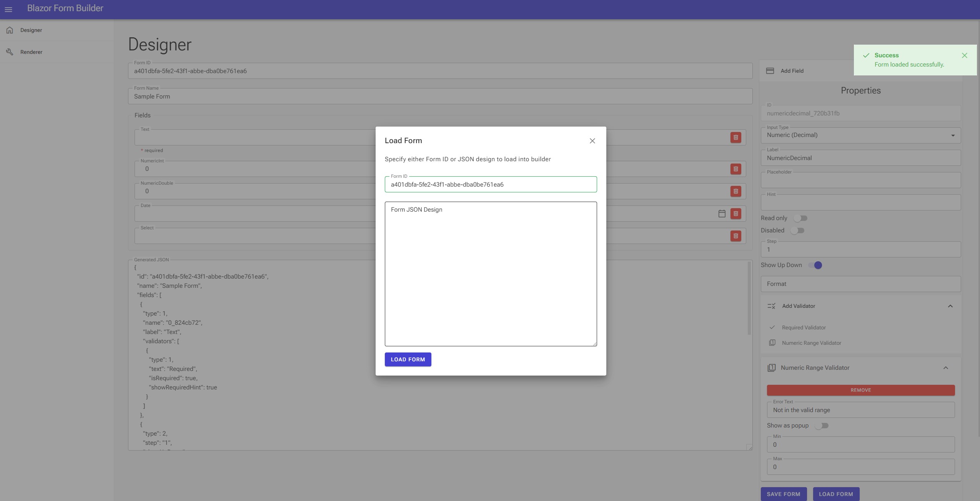This screenshot has width=980, height=501.
Task: Select Required Validator option
Action: click(860, 327)
